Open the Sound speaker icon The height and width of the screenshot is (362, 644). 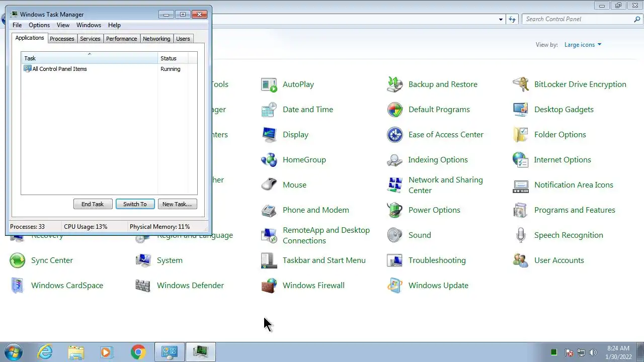coord(394,235)
